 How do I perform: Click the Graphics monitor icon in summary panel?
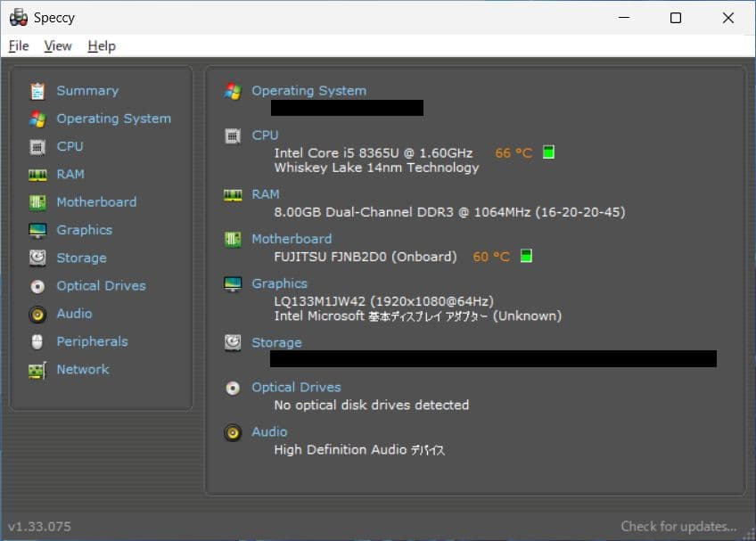[x=233, y=284]
